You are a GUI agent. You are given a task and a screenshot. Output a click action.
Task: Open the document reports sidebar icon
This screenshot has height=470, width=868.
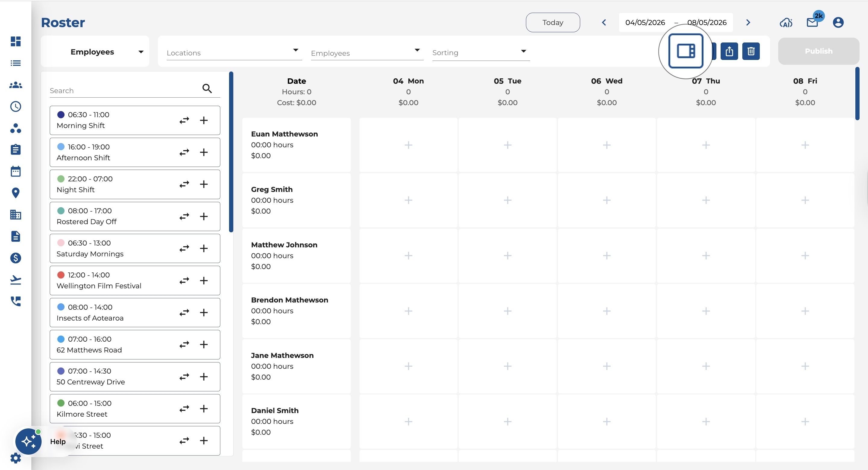click(x=15, y=236)
